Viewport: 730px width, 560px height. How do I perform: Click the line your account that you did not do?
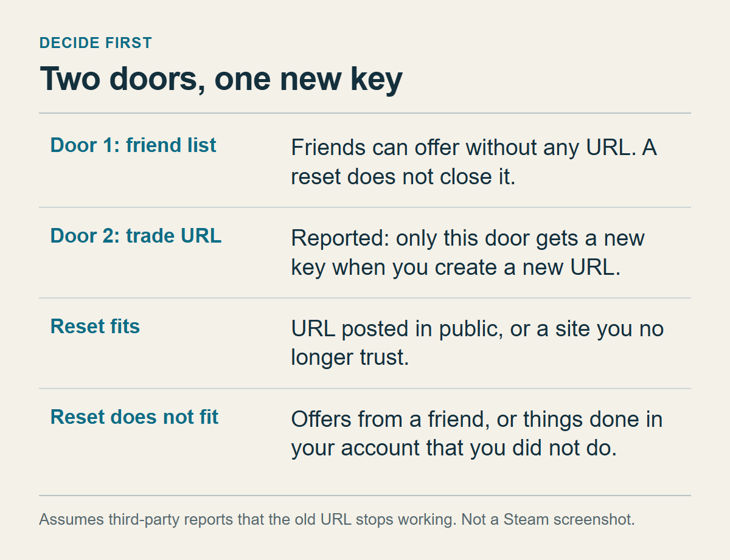(x=454, y=448)
